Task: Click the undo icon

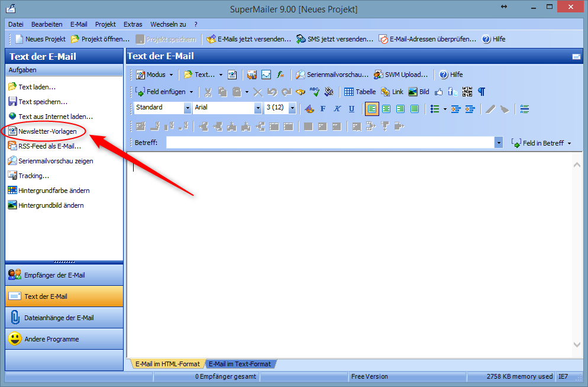Action: point(272,92)
